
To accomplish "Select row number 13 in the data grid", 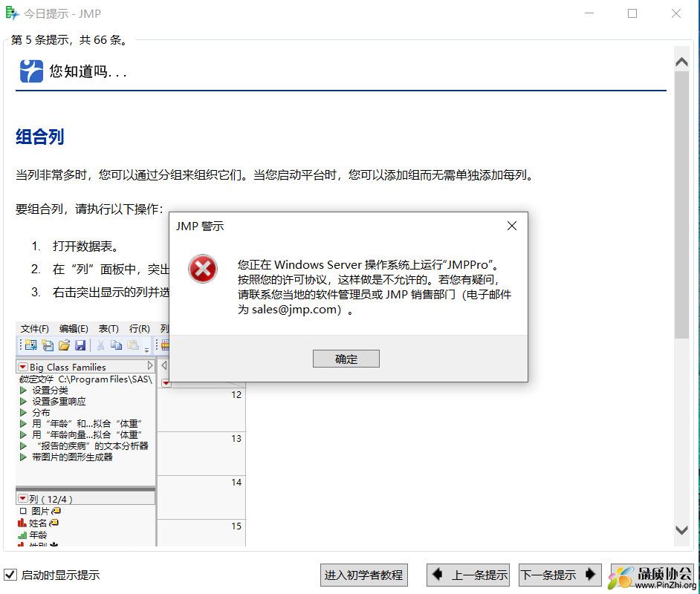I will coord(236,438).
